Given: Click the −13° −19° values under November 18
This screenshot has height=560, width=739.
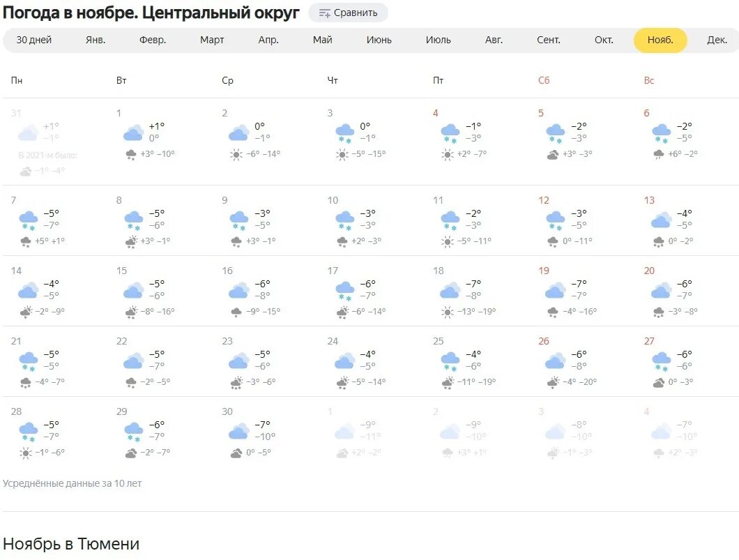Looking at the screenshot, I should [x=476, y=312].
